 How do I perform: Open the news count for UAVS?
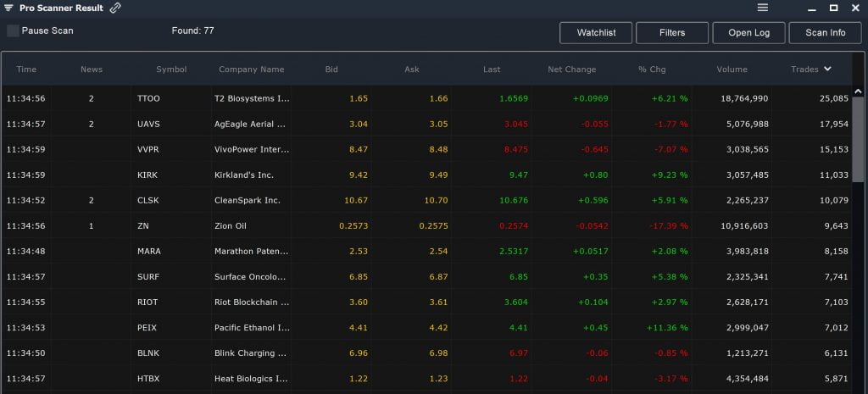coord(92,124)
